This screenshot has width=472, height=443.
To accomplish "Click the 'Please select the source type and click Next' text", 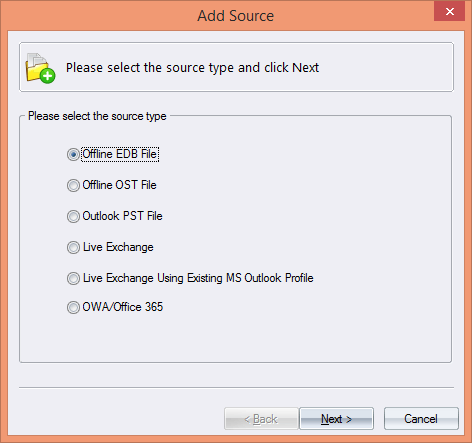I will [x=192, y=68].
